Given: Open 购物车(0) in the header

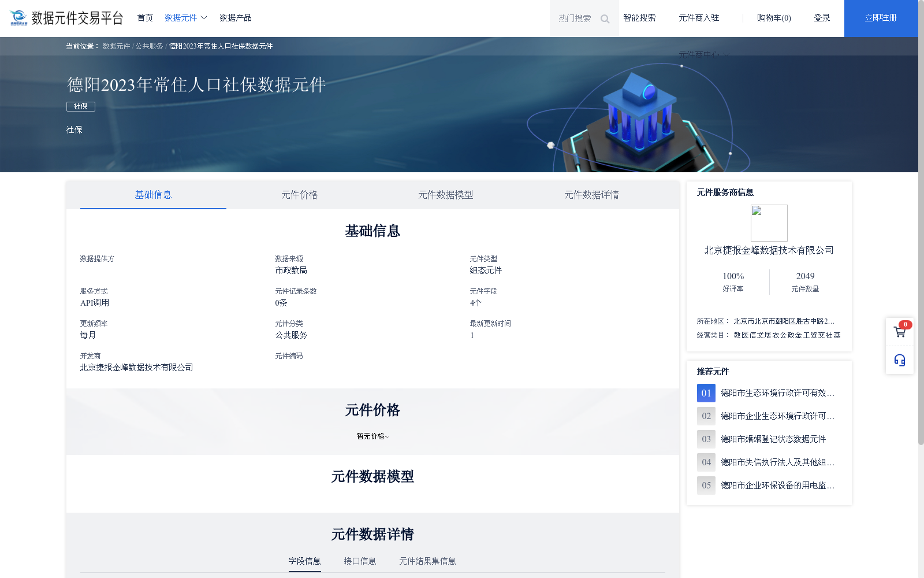Looking at the screenshot, I should [774, 18].
